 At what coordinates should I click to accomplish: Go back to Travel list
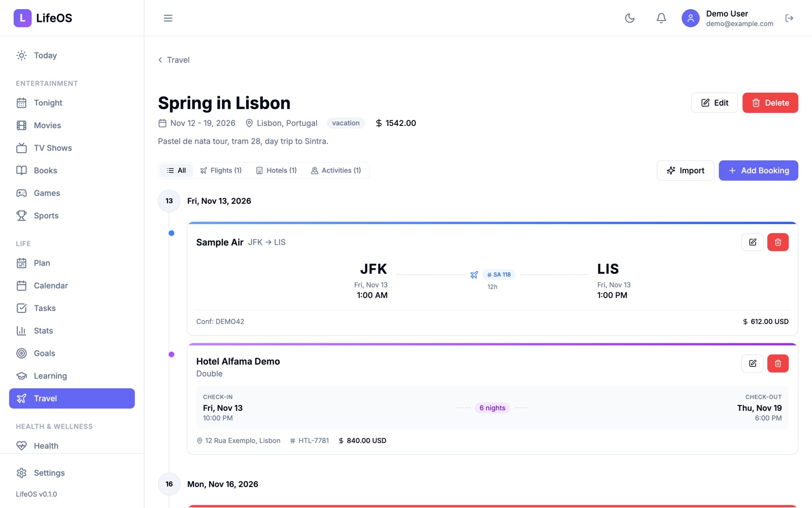coord(174,60)
